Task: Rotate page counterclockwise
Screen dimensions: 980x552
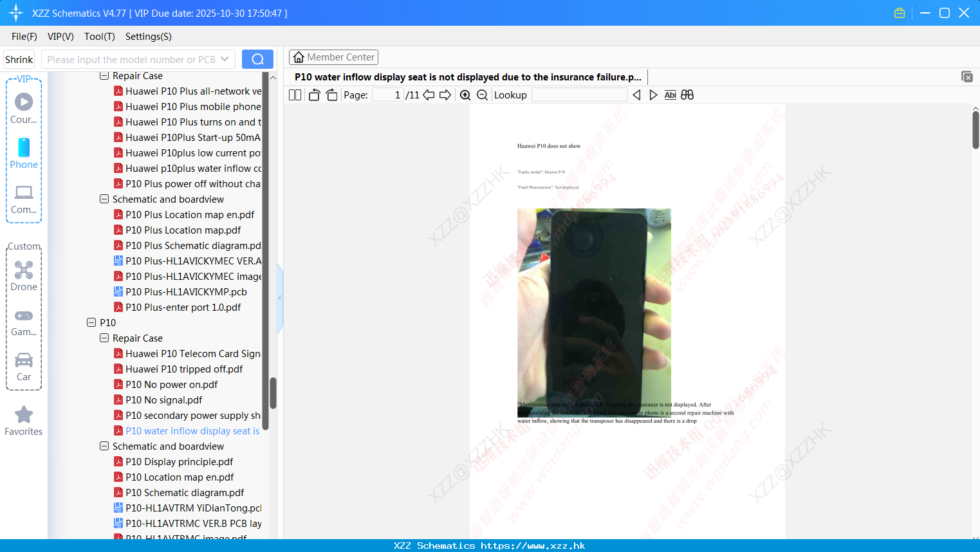Action: pos(314,95)
